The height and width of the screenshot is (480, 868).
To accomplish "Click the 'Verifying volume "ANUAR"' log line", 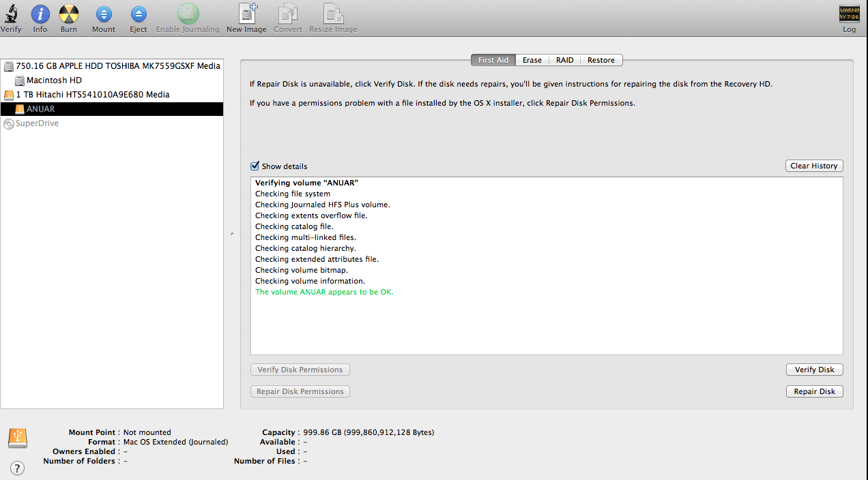I will tap(306, 183).
